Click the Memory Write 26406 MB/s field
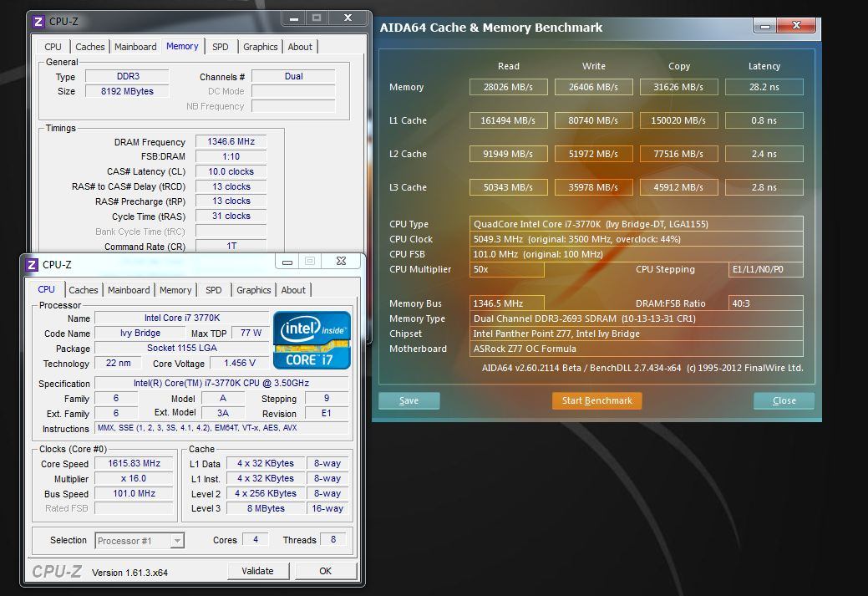This screenshot has width=868, height=596. 593,87
